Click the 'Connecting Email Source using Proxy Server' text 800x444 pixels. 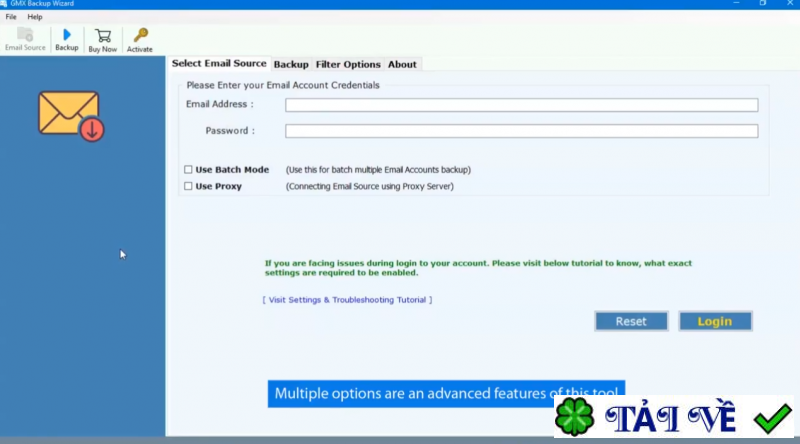click(369, 186)
